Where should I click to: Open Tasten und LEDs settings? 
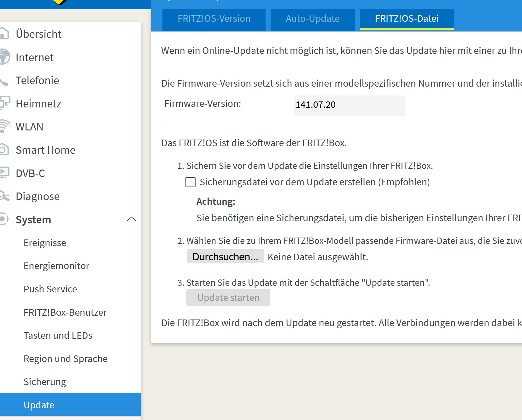[58, 336]
